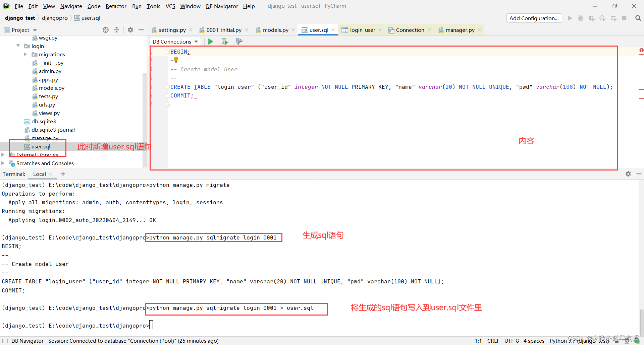Toggle tool window bars icon in status bar
This screenshot has width=644, height=345.
pyautogui.click(x=5, y=341)
